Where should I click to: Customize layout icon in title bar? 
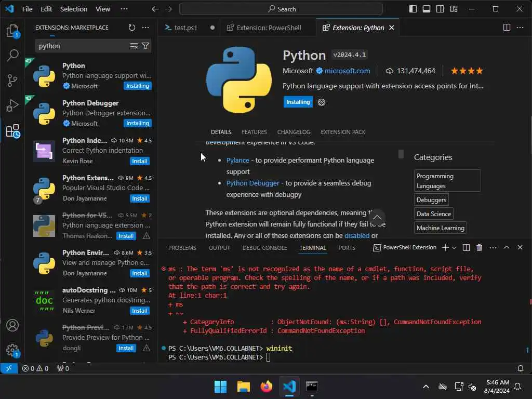click(454, 9)
